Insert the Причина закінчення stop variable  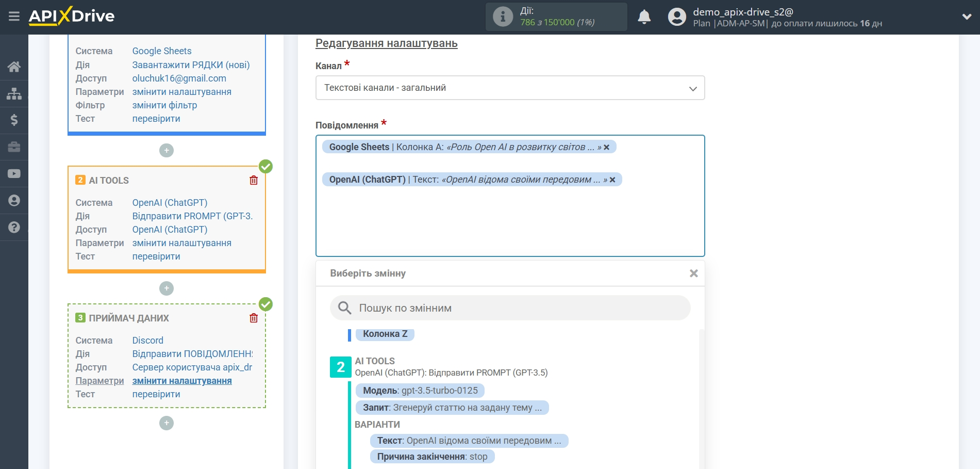tap(432, 457)
